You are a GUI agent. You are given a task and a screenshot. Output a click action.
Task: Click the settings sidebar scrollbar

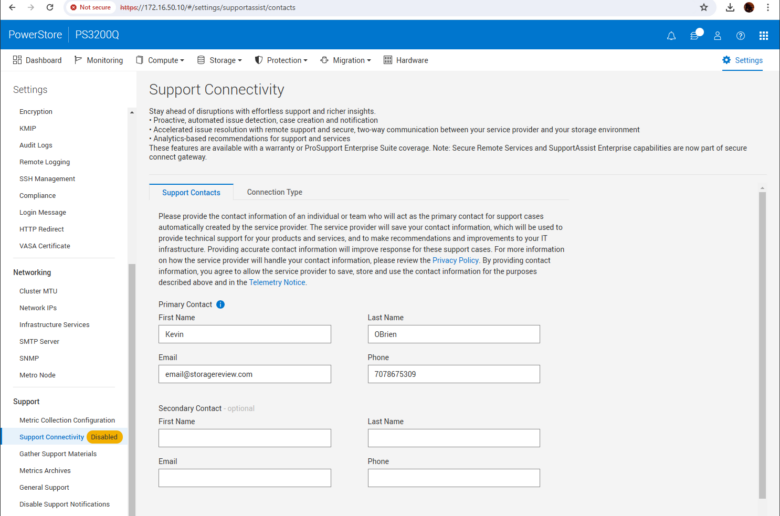(x=132, y=388)
